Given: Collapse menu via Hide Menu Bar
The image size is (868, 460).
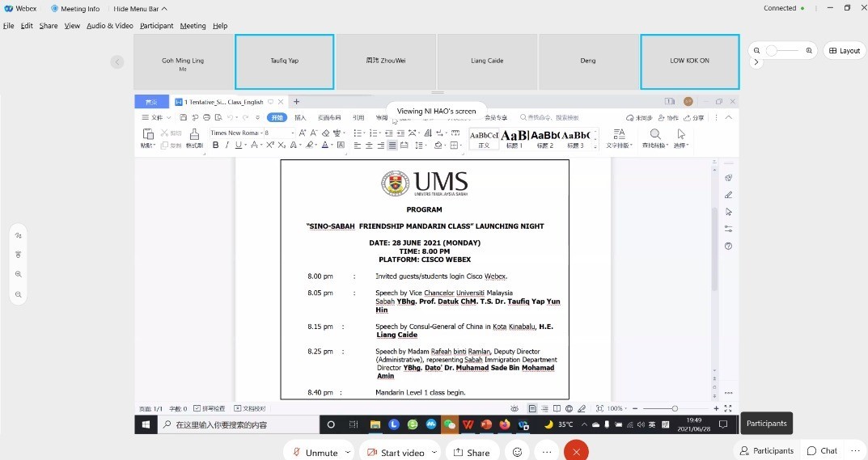Looking at the screenshot, I should click(x=140, y=9).
